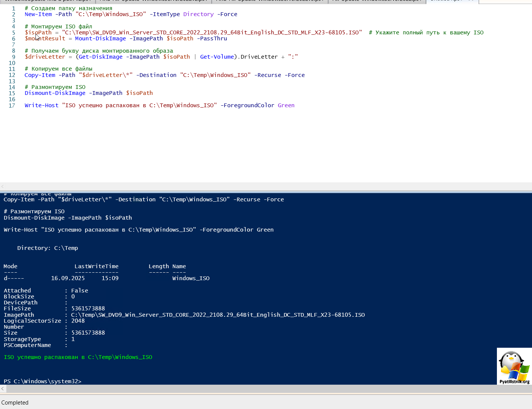Click Get-Volume cmdlet on line 9

coord(217,57)
